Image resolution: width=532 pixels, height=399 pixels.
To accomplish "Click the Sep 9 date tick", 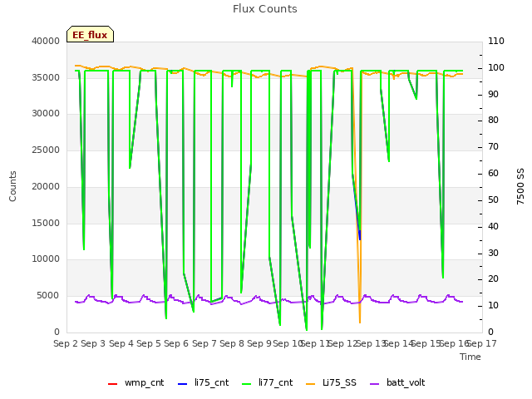I will [x=259, y=343].
